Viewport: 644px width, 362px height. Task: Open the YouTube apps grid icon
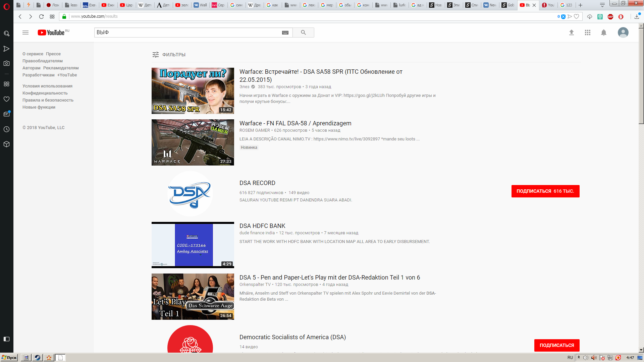[588, 33]
